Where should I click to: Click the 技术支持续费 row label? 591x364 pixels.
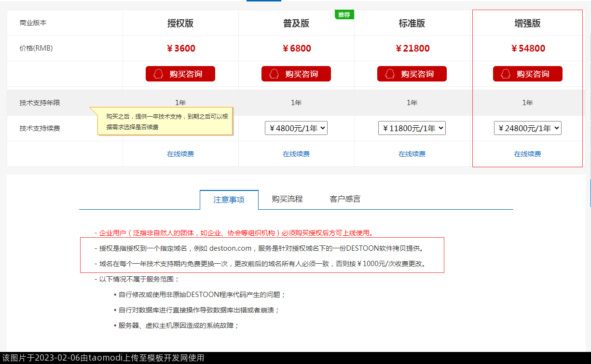(40, 128)
